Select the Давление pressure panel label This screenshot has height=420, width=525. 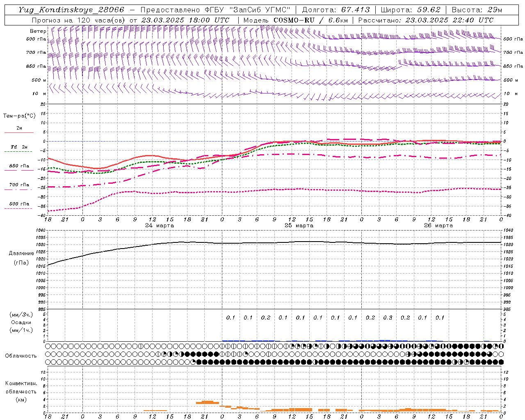click(x=21, y=253)
